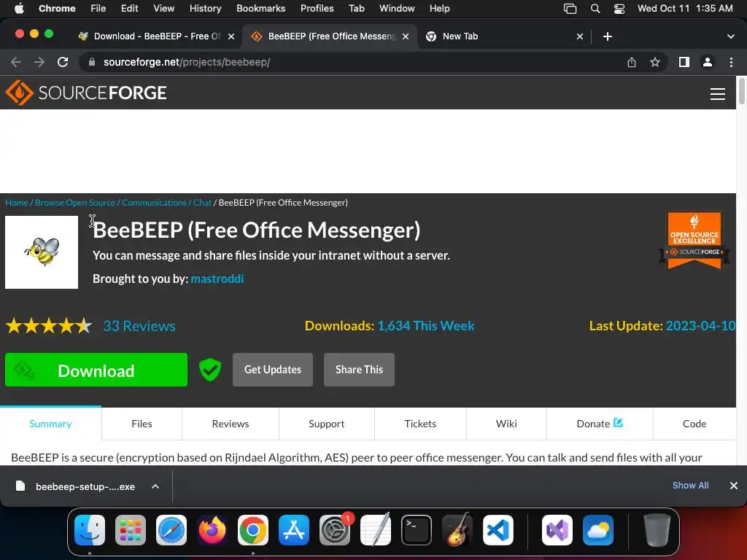Click the Home breadcrumb link
Image resolution: width=747 pixels, height=560 pixels.
(x=17, y=203)
